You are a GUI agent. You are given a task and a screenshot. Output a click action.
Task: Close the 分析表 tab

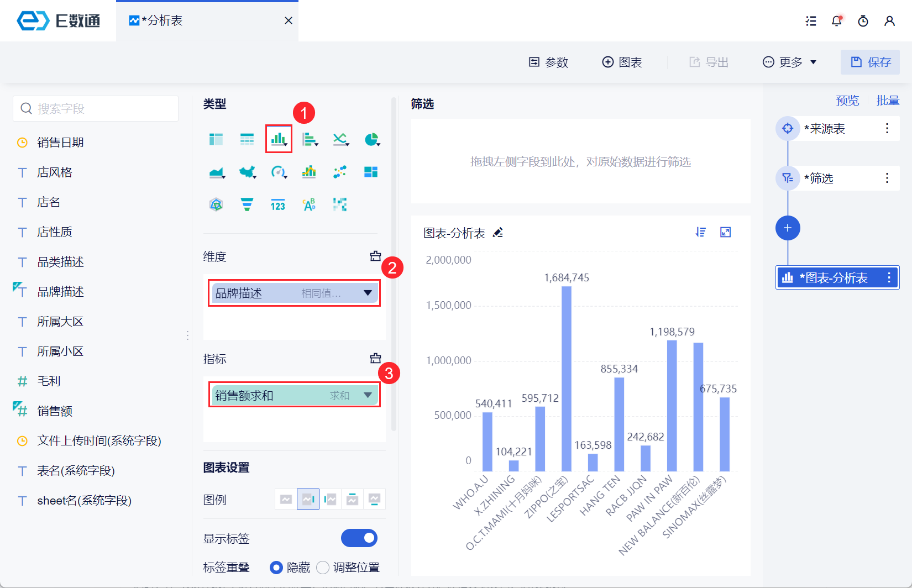[x=289, y=20]
